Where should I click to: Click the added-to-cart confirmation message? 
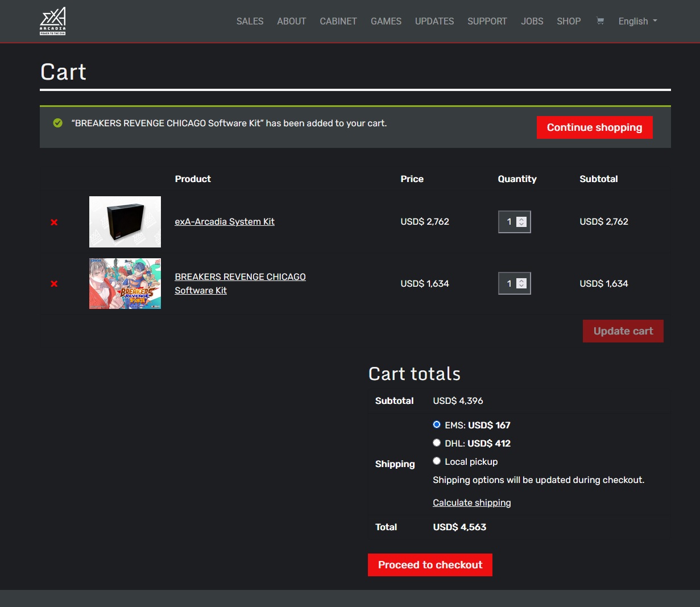[x=229, y=123]
